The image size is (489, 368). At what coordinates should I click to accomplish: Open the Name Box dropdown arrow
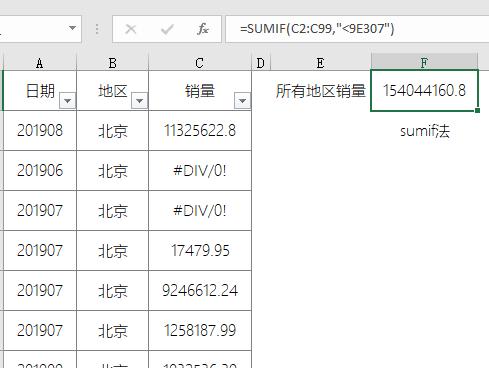tap(72, 28)
